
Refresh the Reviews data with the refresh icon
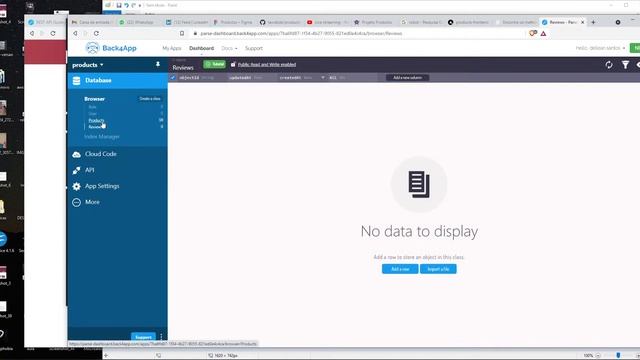(609, 64)
